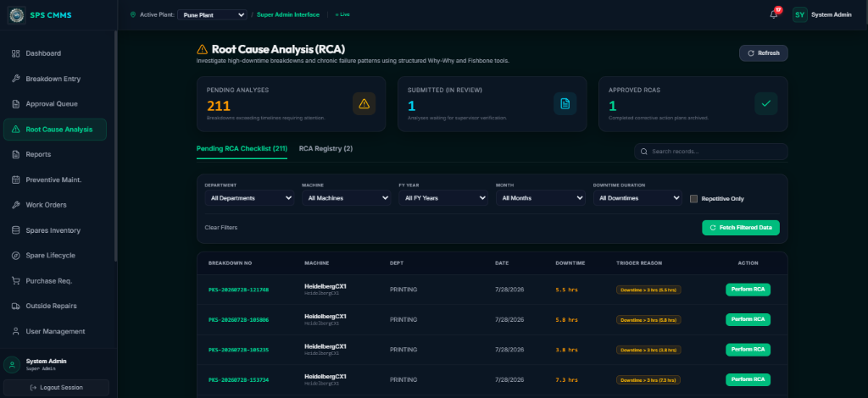The width and height of the screenshot is (868, 398).
Task: Click the Live status indicator
Action: [x=342, y=15]
